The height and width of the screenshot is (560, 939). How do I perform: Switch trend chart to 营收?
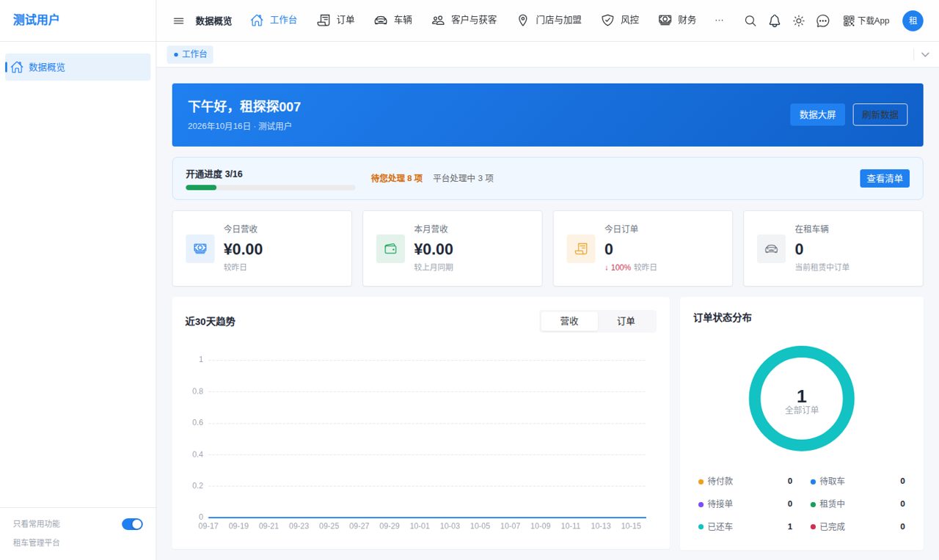569,321
